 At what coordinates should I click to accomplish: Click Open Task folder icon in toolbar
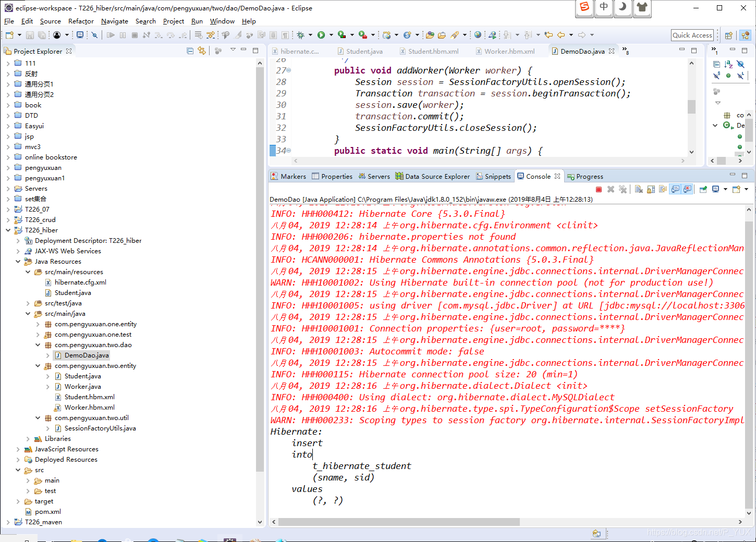coord(442,35)
